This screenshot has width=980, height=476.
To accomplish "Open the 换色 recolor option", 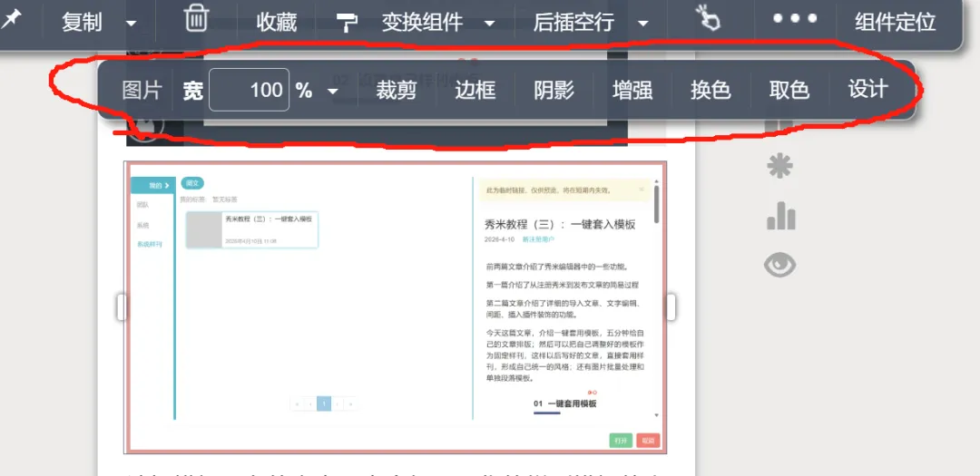I will [x=710, y=90].
